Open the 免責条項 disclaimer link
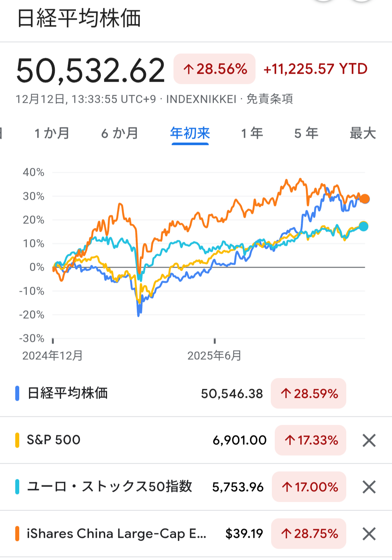Image resolution: width=392 pixels, height=560 pixels. 270,99
